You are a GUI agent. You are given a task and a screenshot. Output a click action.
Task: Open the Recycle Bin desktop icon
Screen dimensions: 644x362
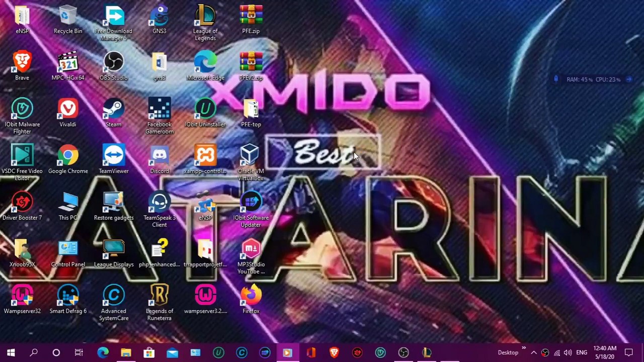click(68, 20)
